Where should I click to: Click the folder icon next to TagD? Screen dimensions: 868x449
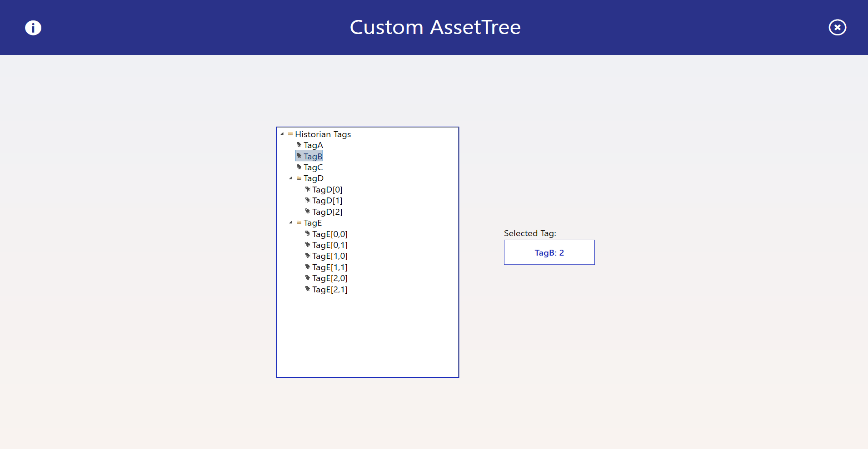point(299,178)
